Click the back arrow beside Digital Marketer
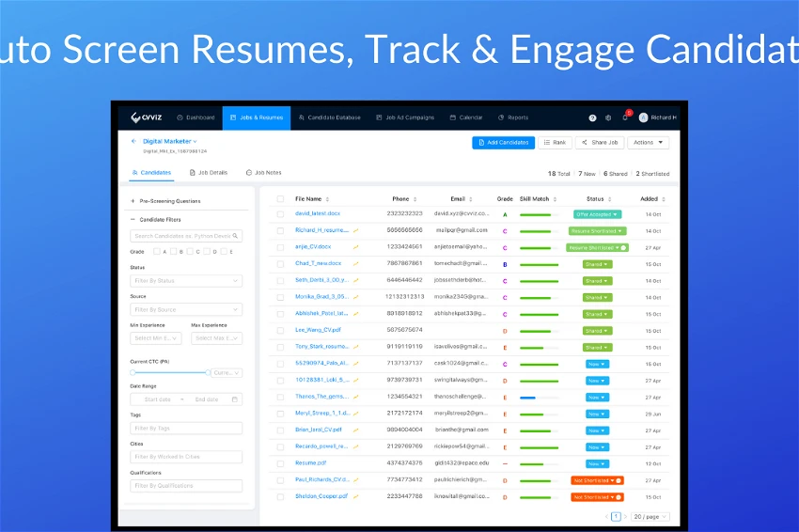The height and width of the screenshot is (532, 799). coord(133,141)
